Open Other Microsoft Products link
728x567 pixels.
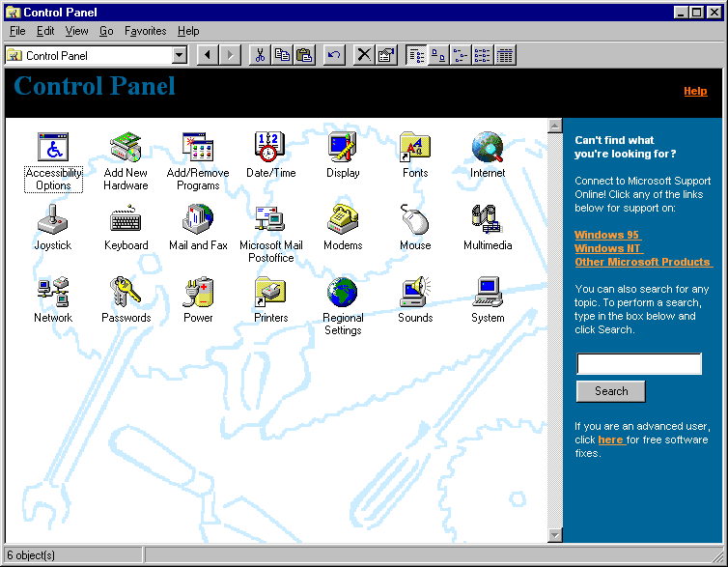[643, 262]
